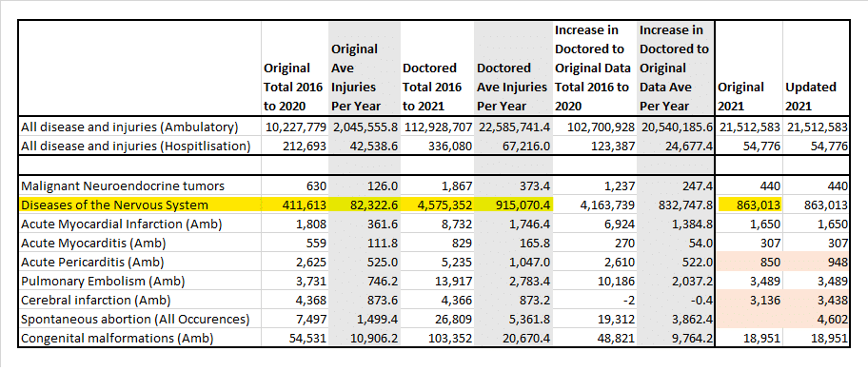The height and width of the screenshot is (371, 868).
Task: Click the Original Ave Injuries Per Year header
Action: point(354,77)
